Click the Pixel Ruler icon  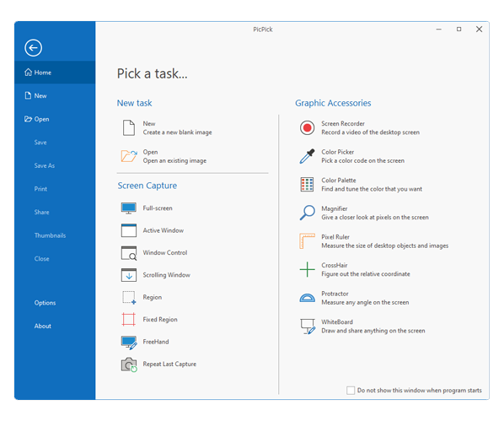tap(308, 241)
